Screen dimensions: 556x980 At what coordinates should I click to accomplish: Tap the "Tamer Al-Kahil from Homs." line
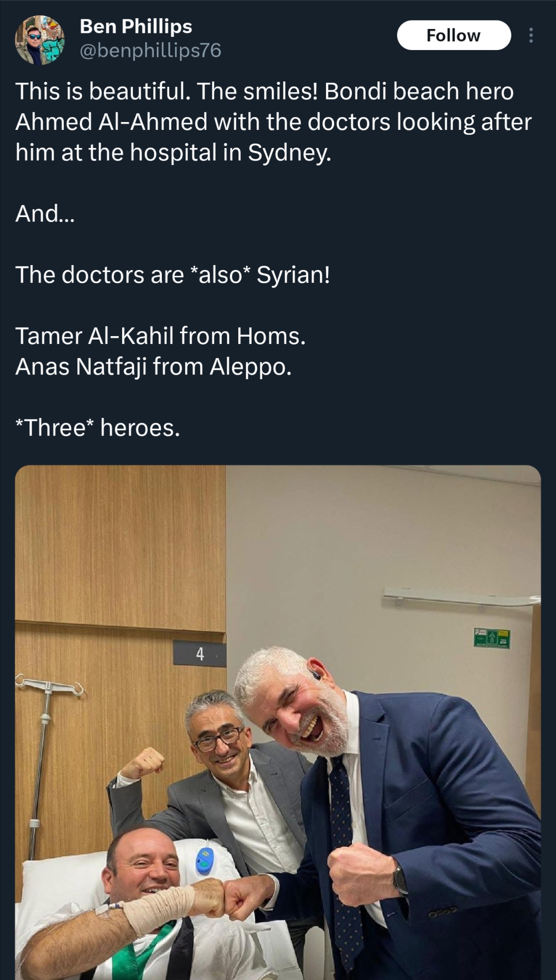pyautogui.click(x=160, y=336)
